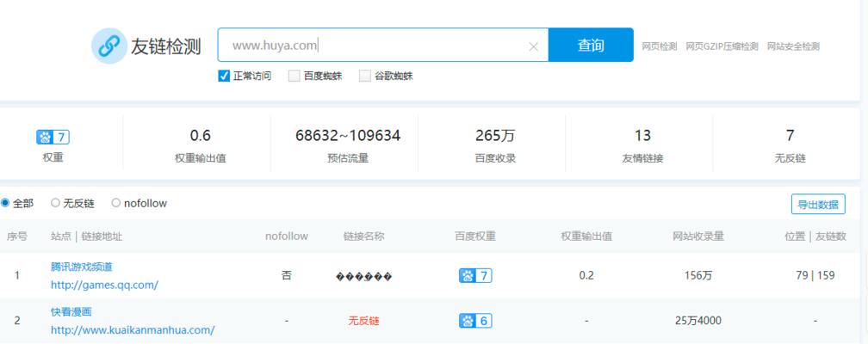868x344 pixels.
Task: Clear the URL field with the X icon
Action: tap(534, 47)
